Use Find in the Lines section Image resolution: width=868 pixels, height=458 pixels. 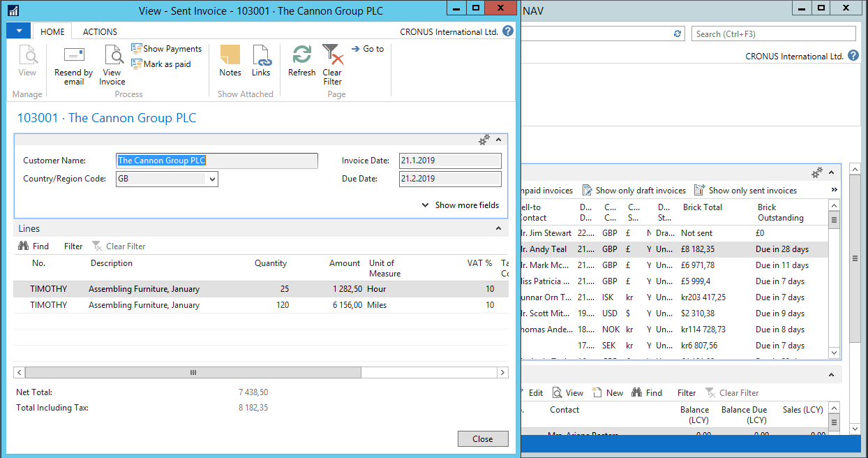34,246
